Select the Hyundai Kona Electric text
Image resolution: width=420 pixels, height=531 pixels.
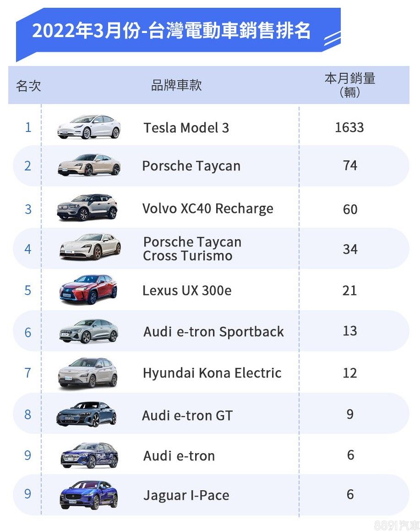pos(212,373)
